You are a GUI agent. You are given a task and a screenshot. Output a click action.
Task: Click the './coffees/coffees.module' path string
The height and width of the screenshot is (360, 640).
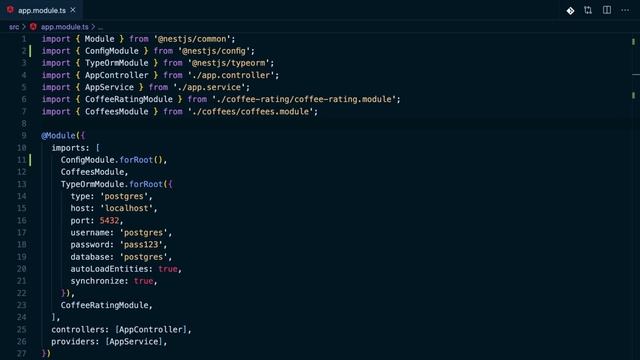click(x=250, y=112)
